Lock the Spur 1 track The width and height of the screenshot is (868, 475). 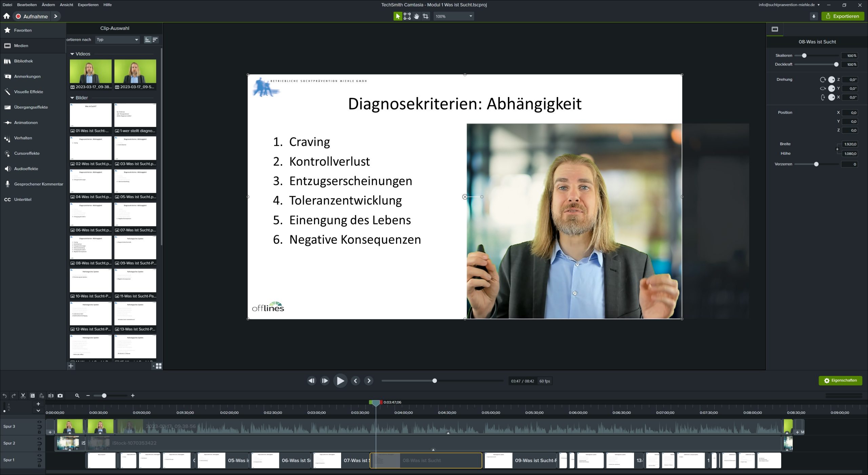click(39, 465)
